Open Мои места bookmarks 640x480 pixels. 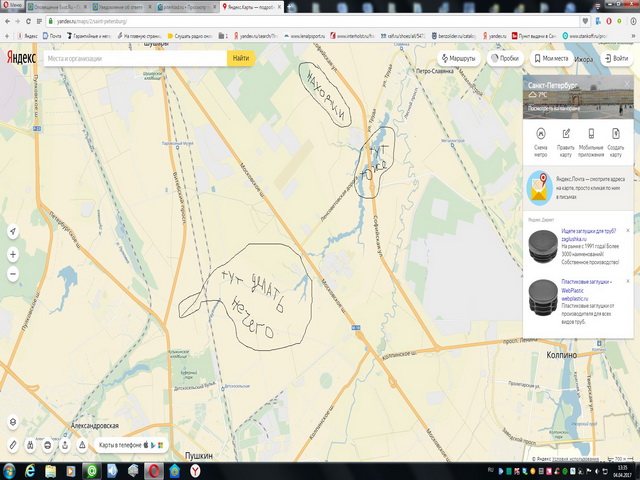550,59
